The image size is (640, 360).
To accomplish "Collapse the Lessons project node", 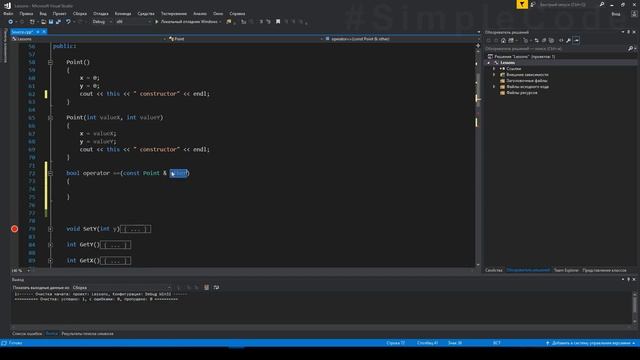I will coord(489,63).
